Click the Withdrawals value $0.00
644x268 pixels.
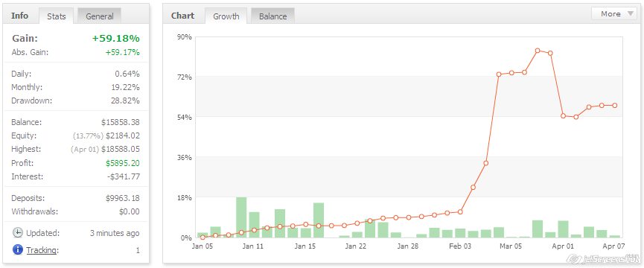point(130,211)
